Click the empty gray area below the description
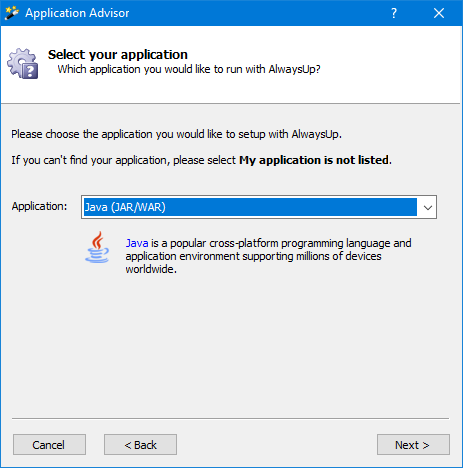This screenshot has height=468, width=463. coord(230,343)
